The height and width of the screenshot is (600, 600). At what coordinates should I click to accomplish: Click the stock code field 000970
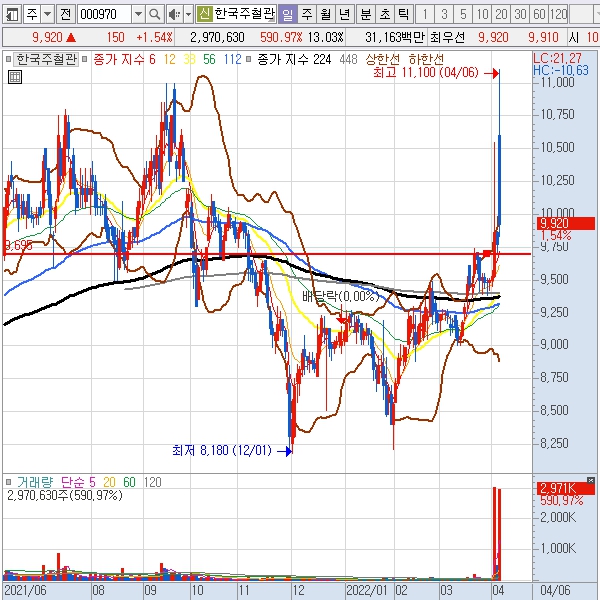point(105,15)
